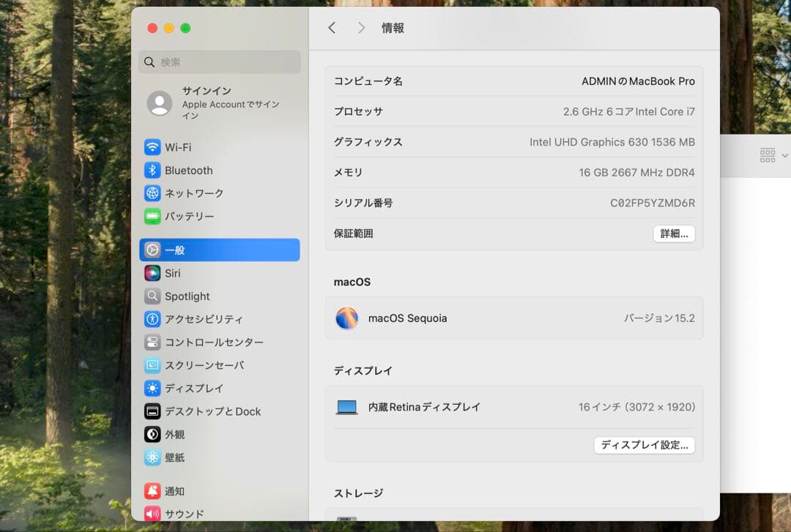The width and height of the screenshot is (791, 532).
Task: Navigate forward using the right chevron
Action: (x=361, y=28)
